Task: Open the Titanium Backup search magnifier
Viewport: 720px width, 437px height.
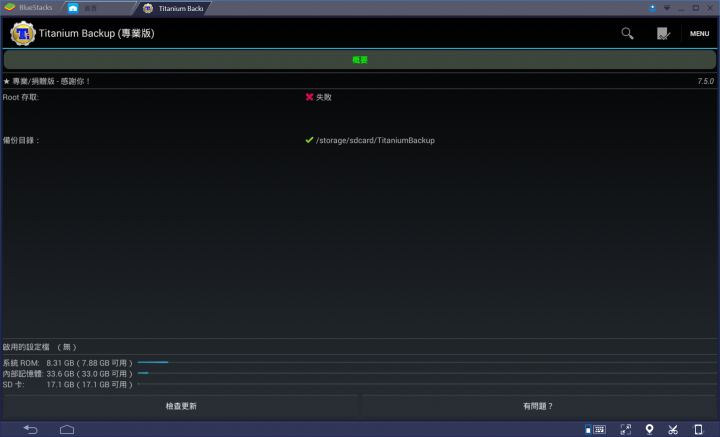Action: [627, 34]
